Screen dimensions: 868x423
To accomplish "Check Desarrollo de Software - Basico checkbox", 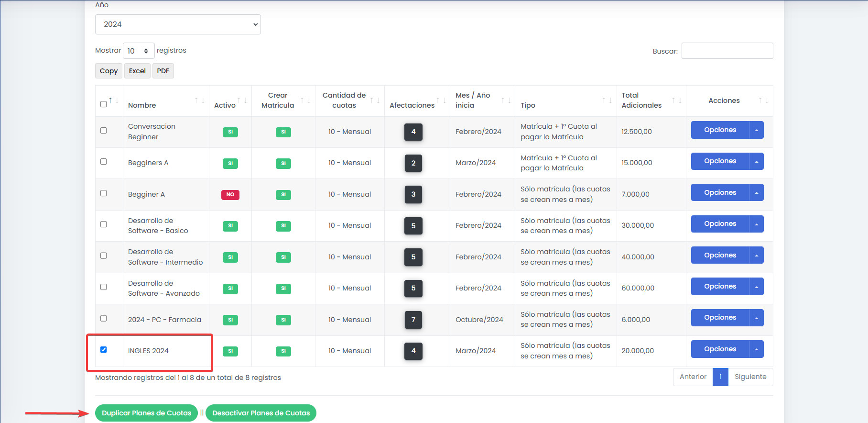I will pyautogui.click(x=103, y=224).
